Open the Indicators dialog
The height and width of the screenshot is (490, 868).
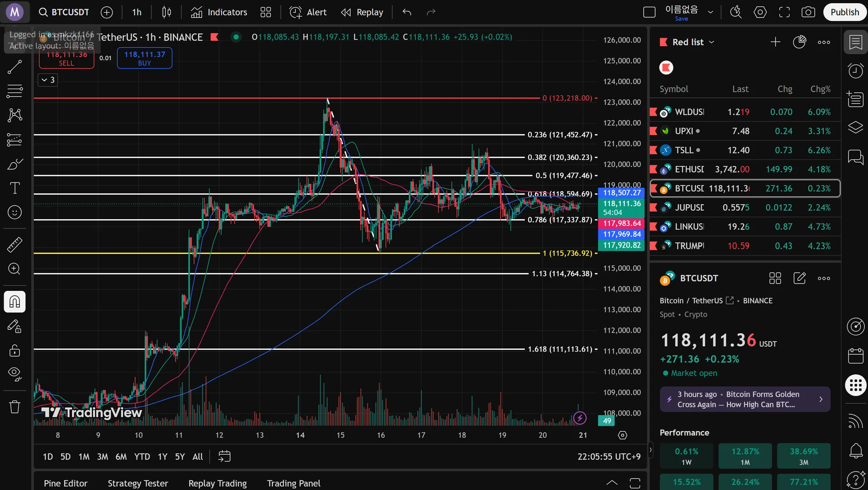point(219,12)
